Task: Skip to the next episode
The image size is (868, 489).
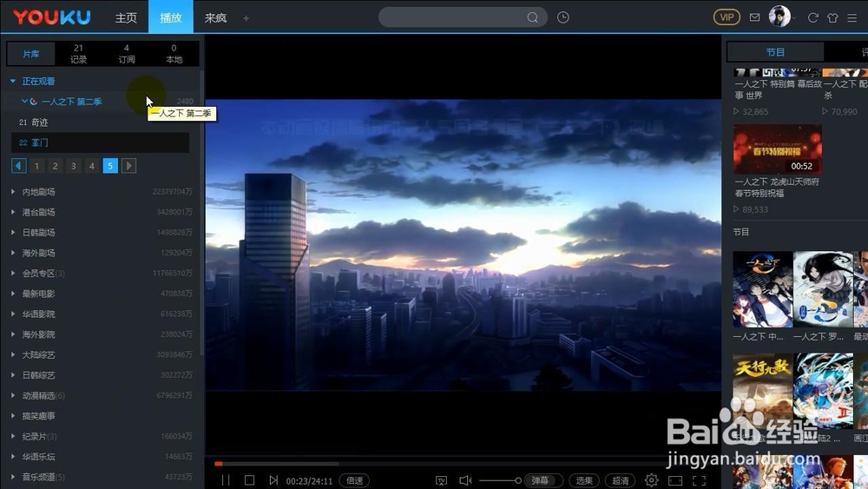Action: pyautogui.click(x=273, y=480)
